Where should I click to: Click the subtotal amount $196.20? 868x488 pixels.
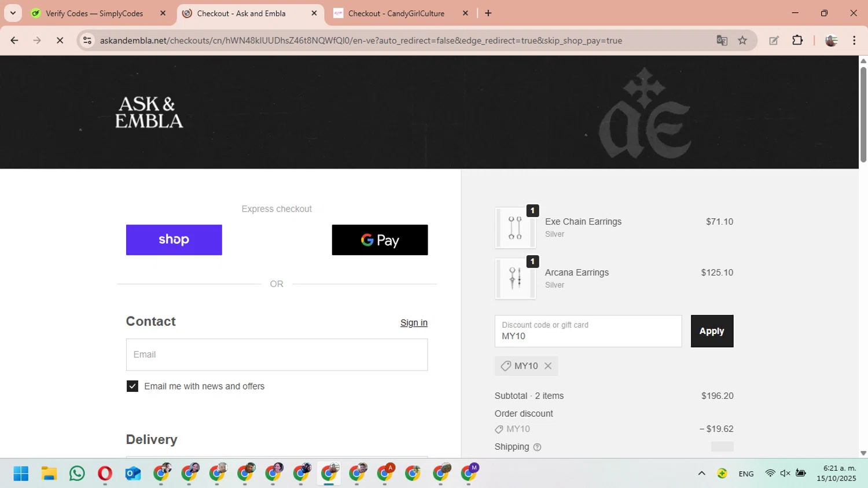click(x=718, y=396)
